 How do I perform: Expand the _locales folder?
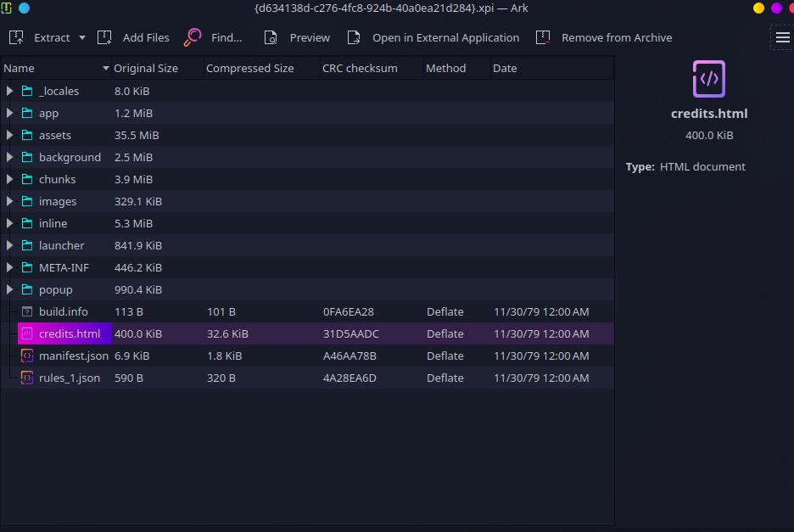tap(10, 91)
